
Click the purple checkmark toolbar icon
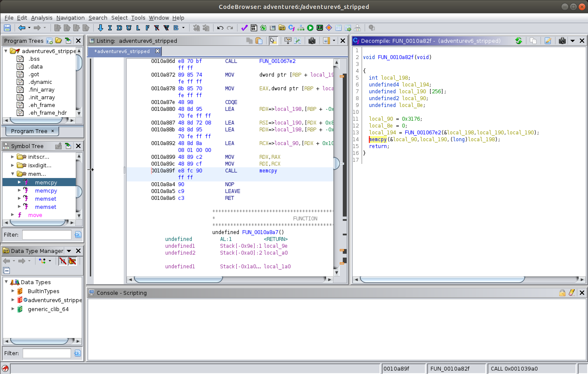tap(244, 28)
